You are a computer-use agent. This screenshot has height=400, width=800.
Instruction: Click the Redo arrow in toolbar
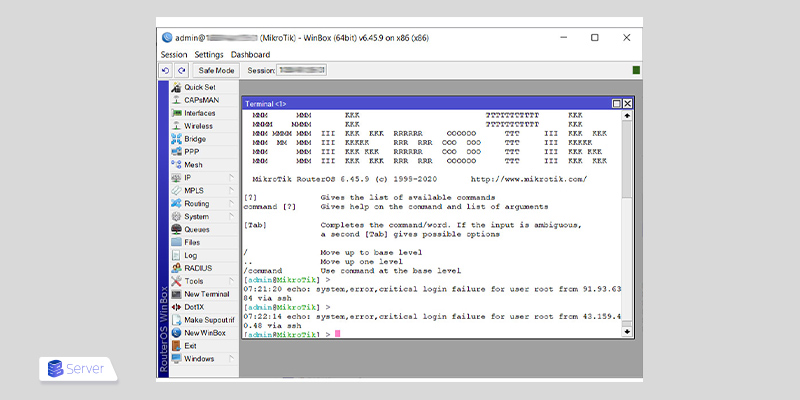(182, 70)
